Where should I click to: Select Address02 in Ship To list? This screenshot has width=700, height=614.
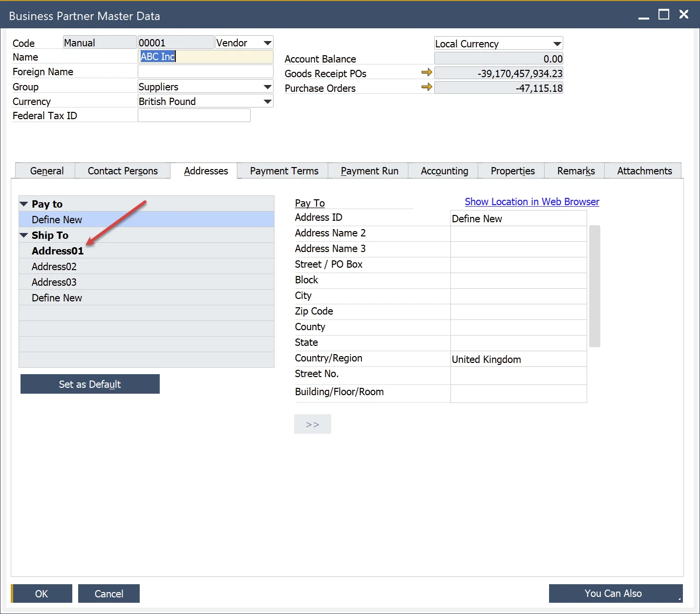[x=54, y=267]
